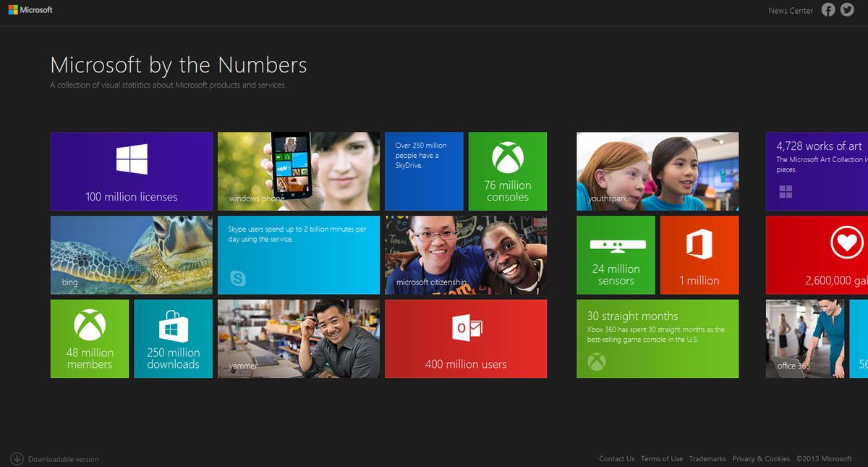Open Microsoft's Facebook page icon
The height and width of the screenshot is (467, 868).
828,10
